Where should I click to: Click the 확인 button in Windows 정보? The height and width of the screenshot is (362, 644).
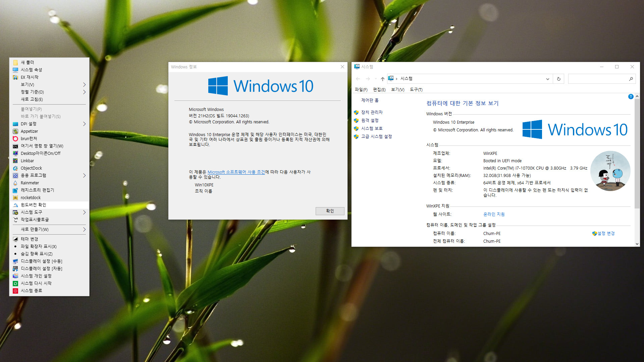click(x=330, y=211)
